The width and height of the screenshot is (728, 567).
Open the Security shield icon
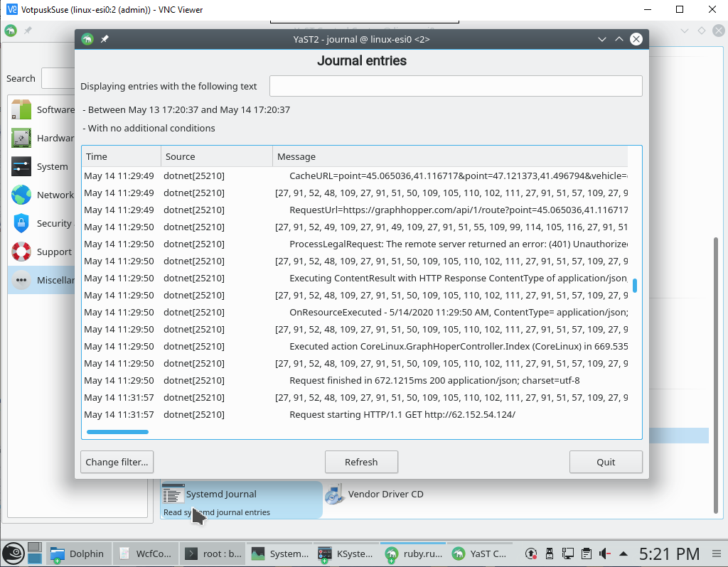[21, 223]
